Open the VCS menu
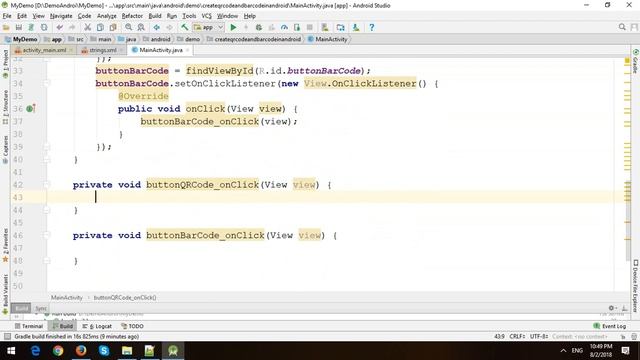The image size is (640, 360). click(207, 16)
